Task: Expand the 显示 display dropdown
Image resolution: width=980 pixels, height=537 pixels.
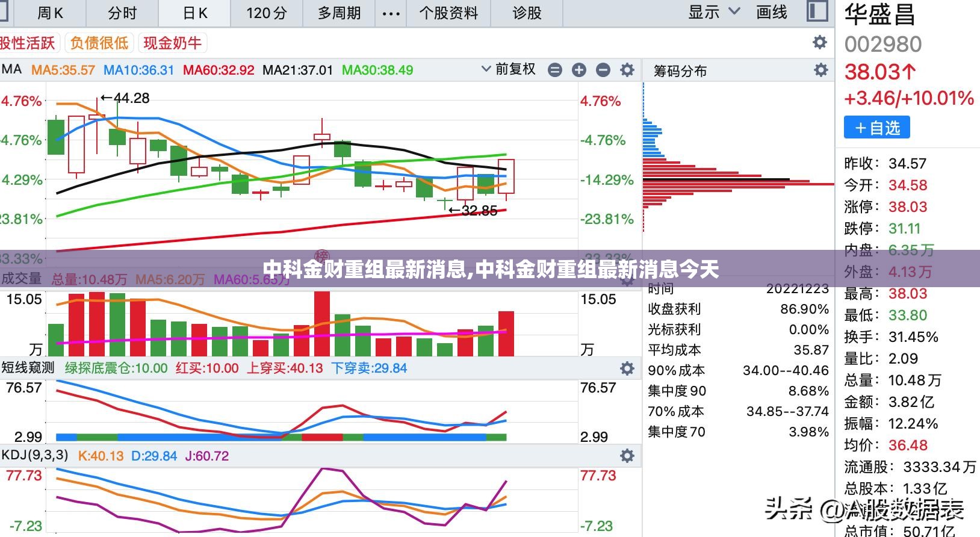Action: [x=715, y=12]
